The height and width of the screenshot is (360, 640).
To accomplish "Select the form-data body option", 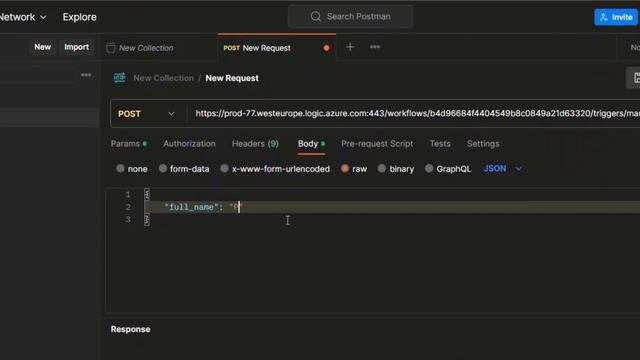I will pos(184,169).
